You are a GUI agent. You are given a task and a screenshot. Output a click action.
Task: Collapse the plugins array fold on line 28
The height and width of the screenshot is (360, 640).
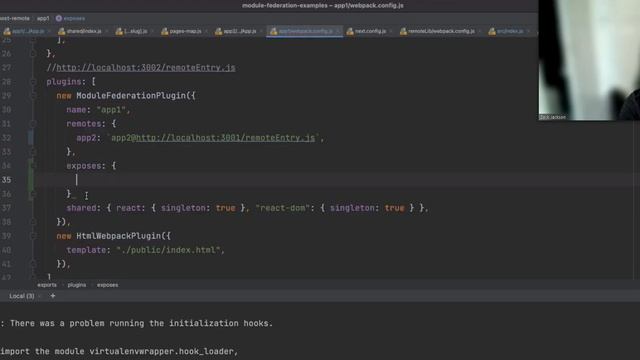(33, 82)
